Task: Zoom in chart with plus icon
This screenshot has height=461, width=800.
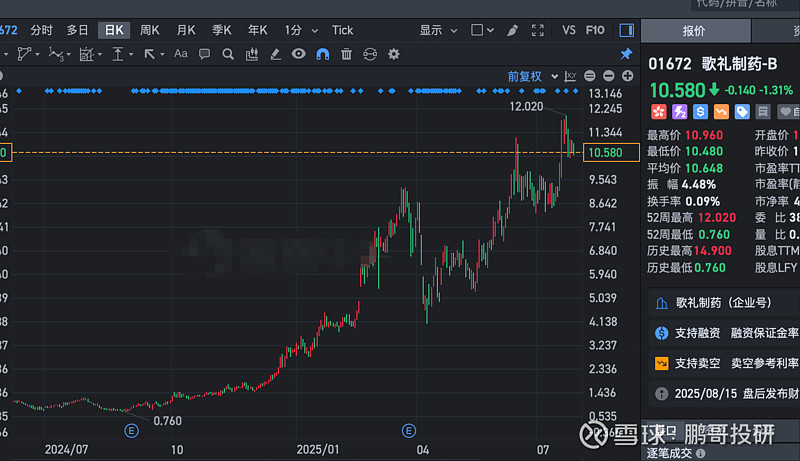Action: point(628,76)
